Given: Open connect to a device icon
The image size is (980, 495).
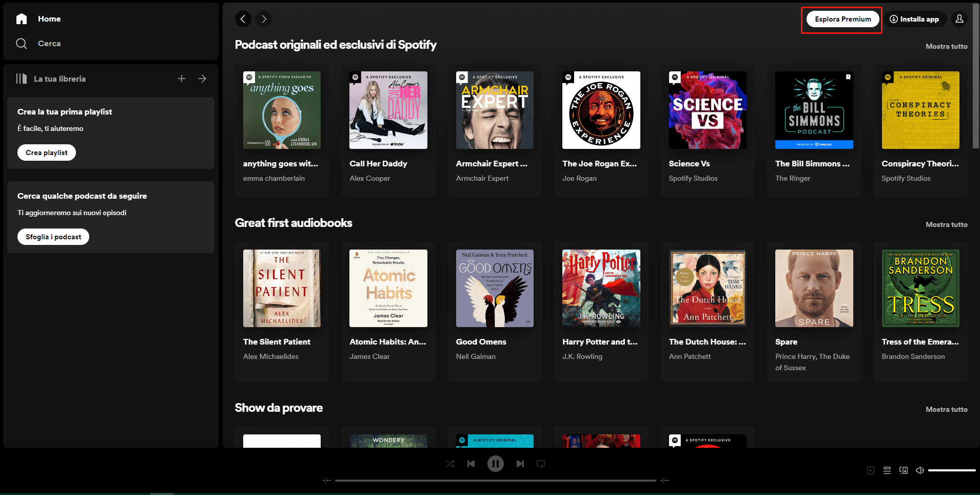Looking at the screenshot, I should point(904,470).
